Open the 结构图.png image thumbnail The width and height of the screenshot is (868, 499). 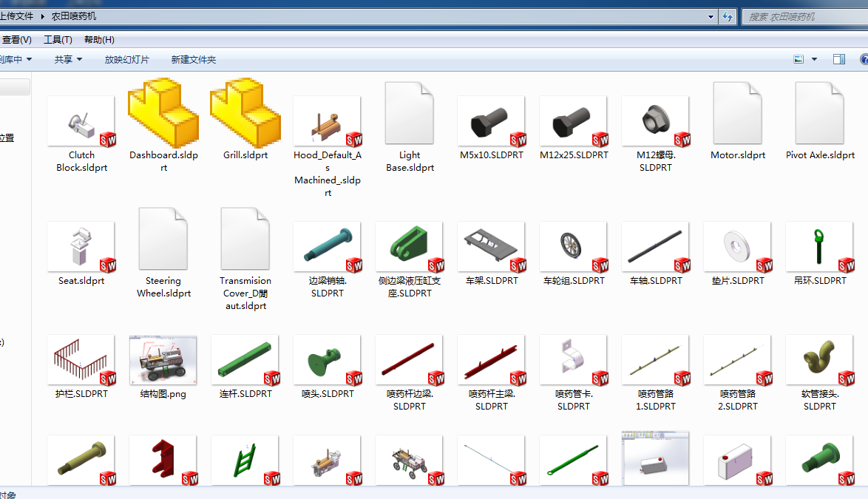(x=163, y=359)
